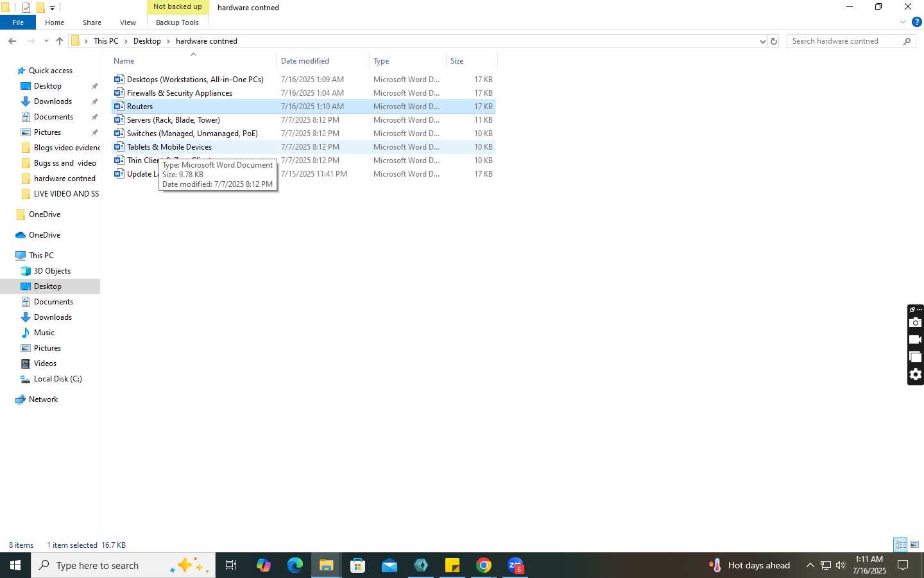Screen dimensions: 924x578
Task: Switch to the Share ribbon tab
Action: pyautogui.click(x=92, y=22)
